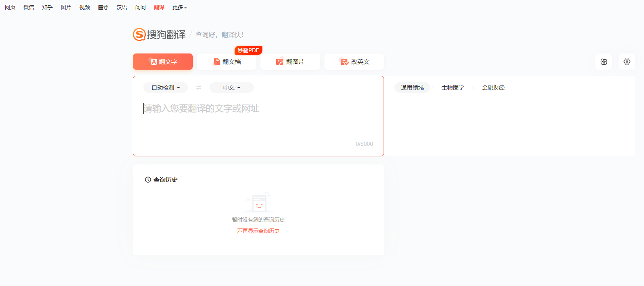Go to 图片 in top navigation
Image resolution: width=644 pixels, height=286 pixels.
[x=66, y=7]
